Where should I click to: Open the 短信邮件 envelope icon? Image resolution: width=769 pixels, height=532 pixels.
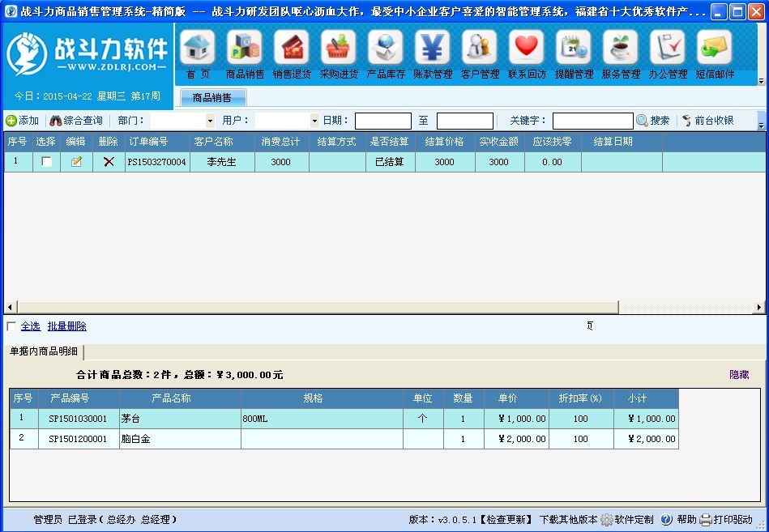coord(715,48)
